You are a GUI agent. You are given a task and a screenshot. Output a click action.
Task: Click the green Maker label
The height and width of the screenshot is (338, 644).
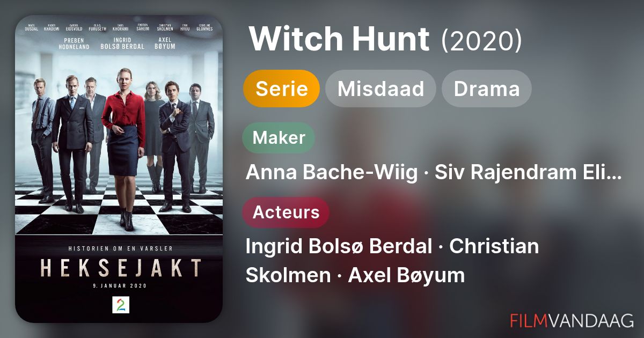click(279, 138)
